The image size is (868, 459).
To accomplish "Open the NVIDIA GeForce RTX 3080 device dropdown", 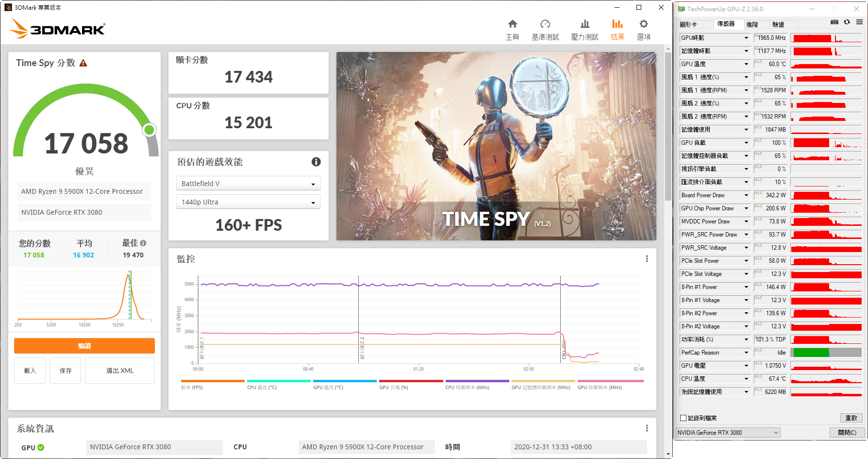I will tap(728, 433).
